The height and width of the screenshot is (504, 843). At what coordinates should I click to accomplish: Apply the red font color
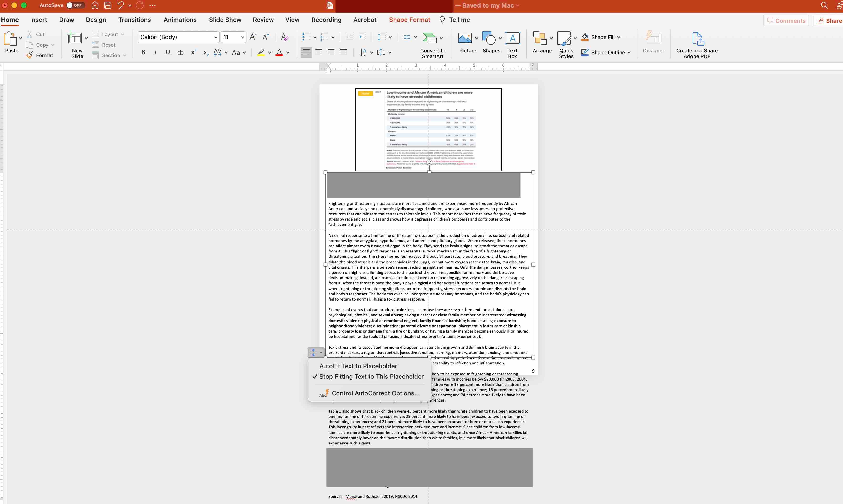click(x=279, y=52)
